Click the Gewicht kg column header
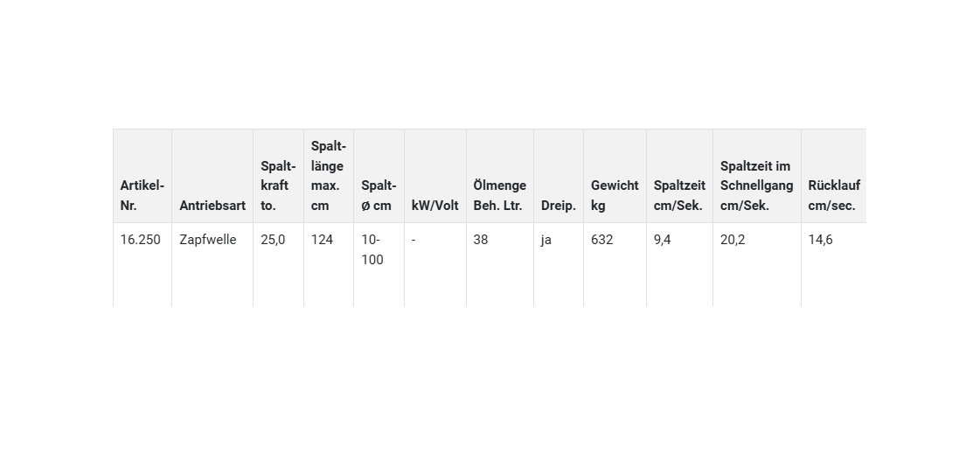 (x=615, y=195)
